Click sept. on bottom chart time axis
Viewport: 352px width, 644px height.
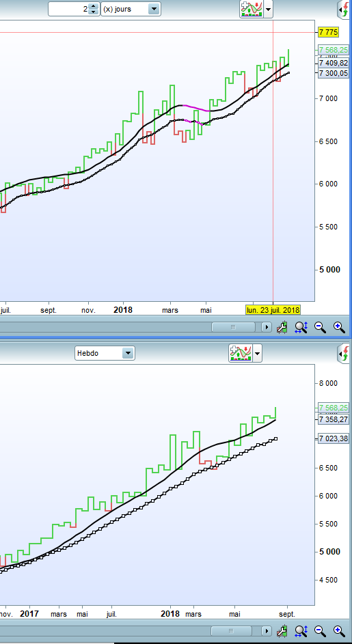tap(287, 614)
